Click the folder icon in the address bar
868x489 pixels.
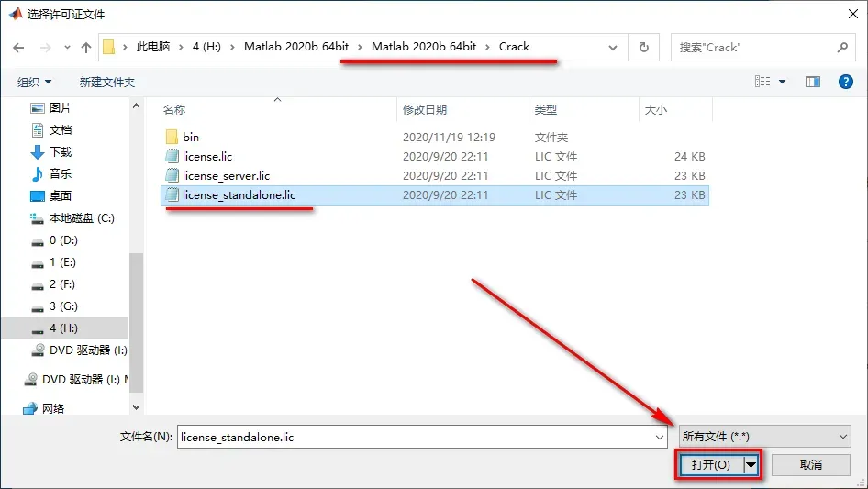109,47
